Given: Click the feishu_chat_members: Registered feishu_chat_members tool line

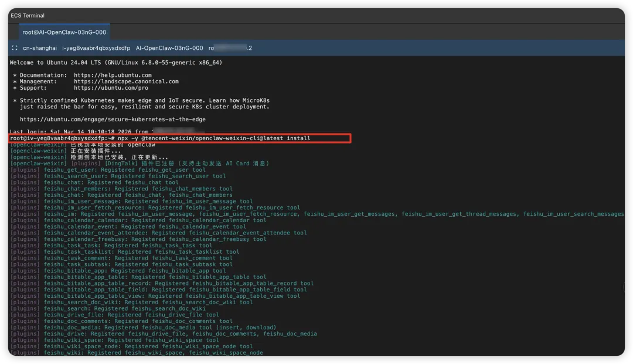Looking at the screenshot, I should 121,189.
